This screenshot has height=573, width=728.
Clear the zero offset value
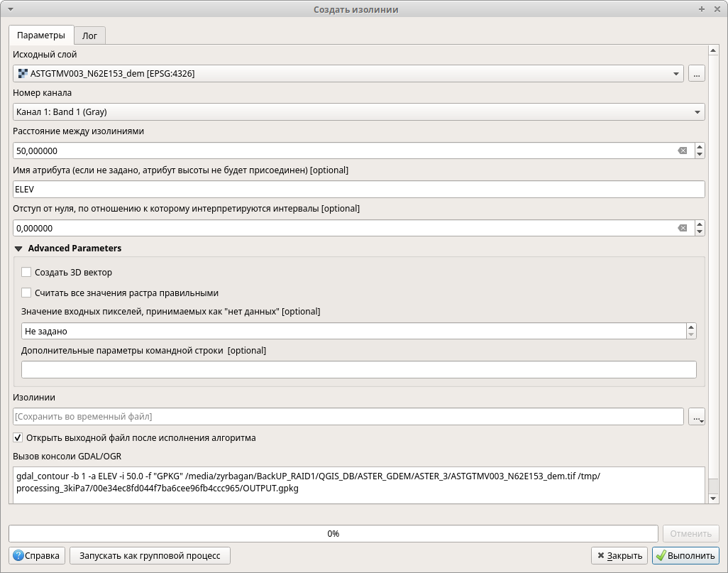[x=682, y=228]
